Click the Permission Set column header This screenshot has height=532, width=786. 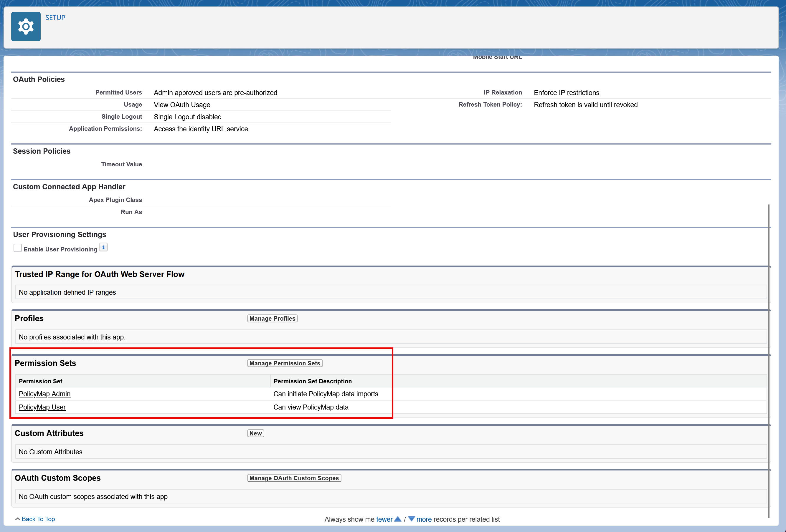(41, 381)
